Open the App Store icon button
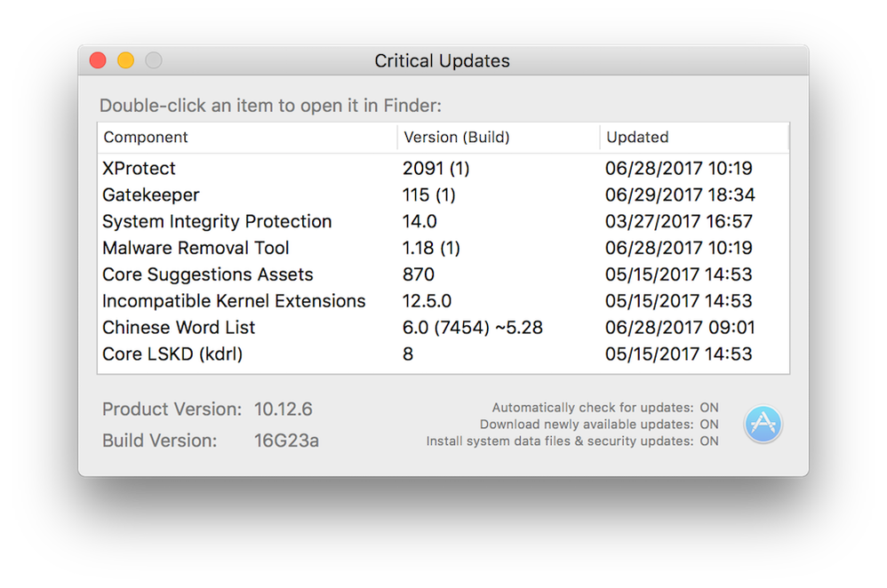This screenshot has height=588, width=887. (x=763, y=424)
